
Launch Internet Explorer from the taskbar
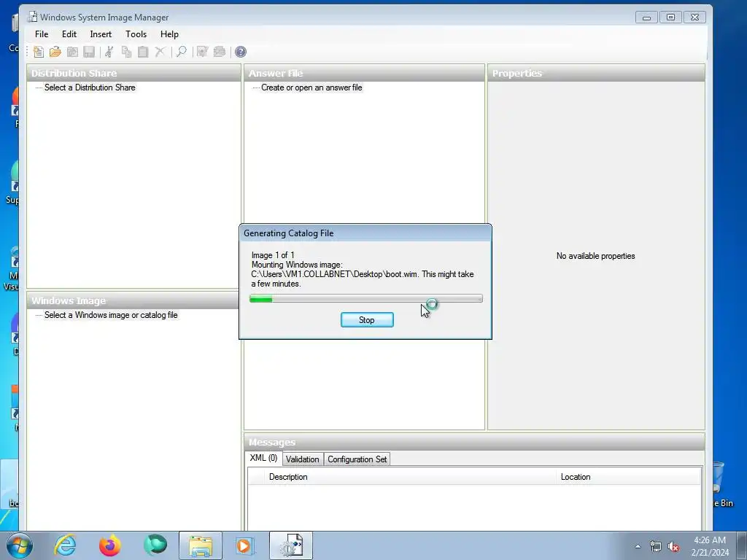(65, 545)
